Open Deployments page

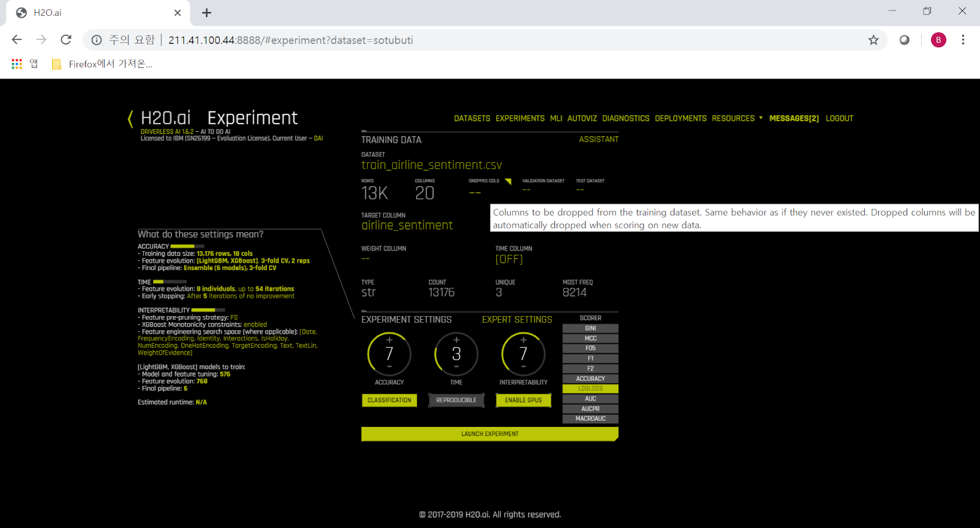tap(680, 118)
